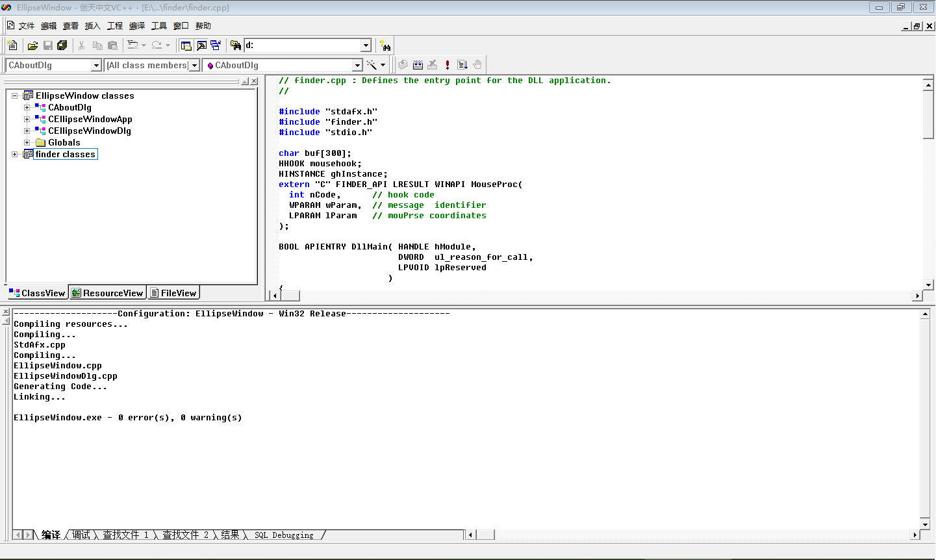Image resolution: width=936 pixels, height=560 pixels.
Task: Click the code editor scroll-down arrow
Action: tap(928, 285)
